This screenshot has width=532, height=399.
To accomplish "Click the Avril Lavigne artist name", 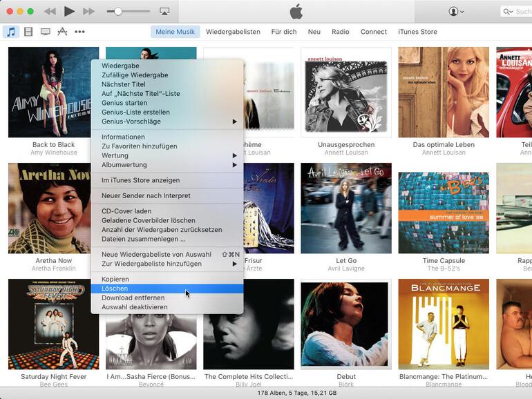I will click(346, 269).
